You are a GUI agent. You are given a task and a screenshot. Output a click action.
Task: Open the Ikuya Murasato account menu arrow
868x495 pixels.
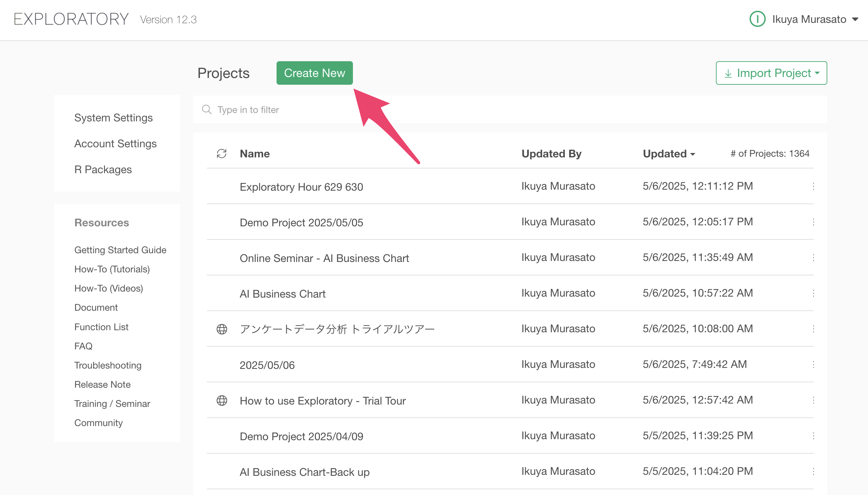tap(855, 20)
